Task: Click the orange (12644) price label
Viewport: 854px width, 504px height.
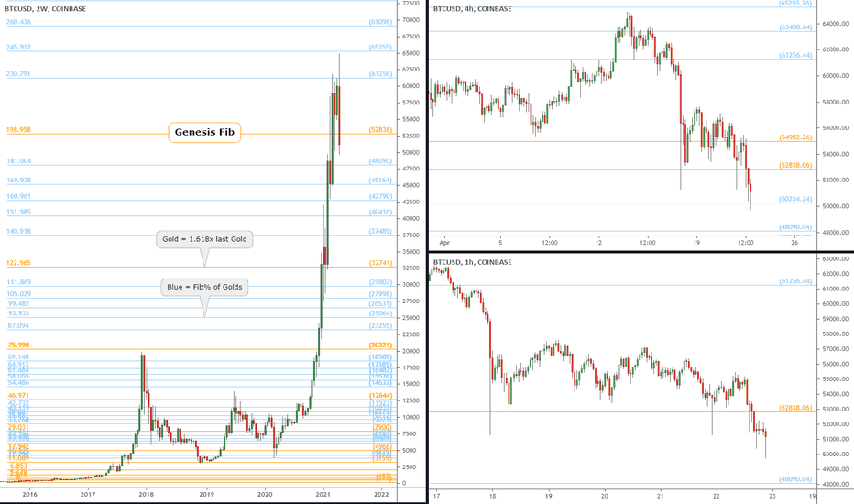Action: (x=380, y=395)
